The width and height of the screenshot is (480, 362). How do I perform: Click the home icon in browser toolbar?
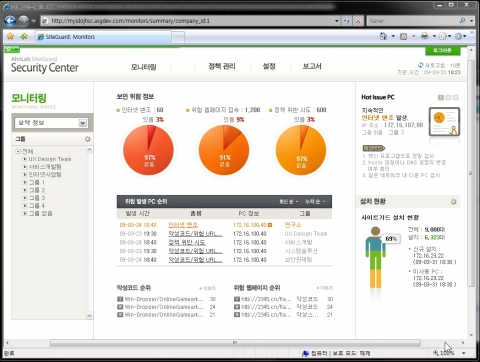[384, 36]
